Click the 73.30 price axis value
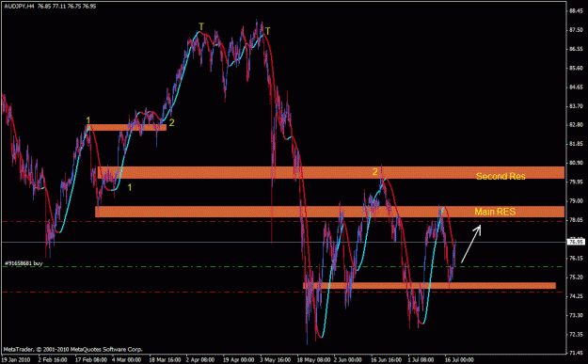 pyautogui.click(x=576, y=315)
